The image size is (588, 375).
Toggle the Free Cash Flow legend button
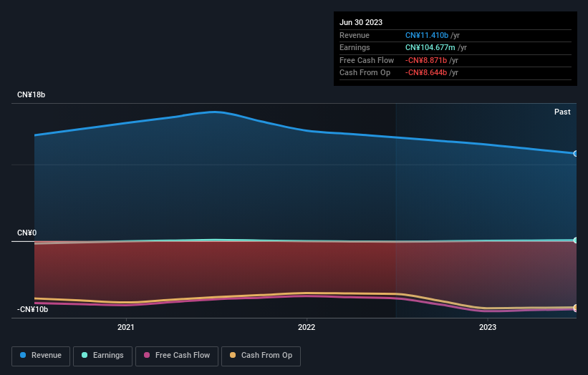[177, 356]
